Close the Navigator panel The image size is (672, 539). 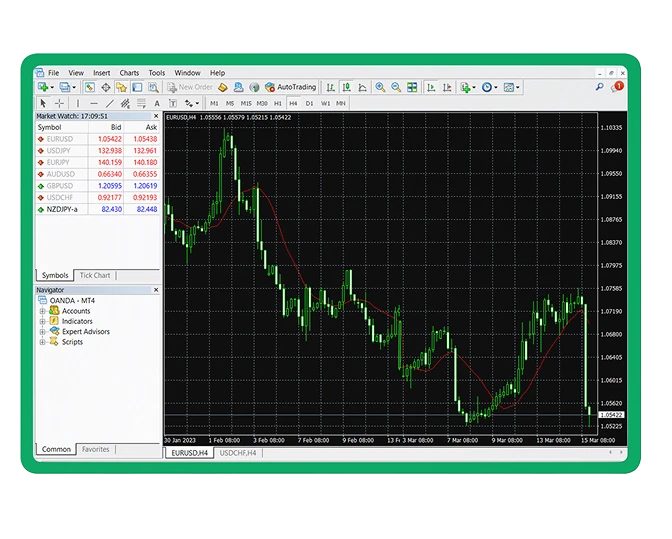pyautogui.click(x=155, y=290)
